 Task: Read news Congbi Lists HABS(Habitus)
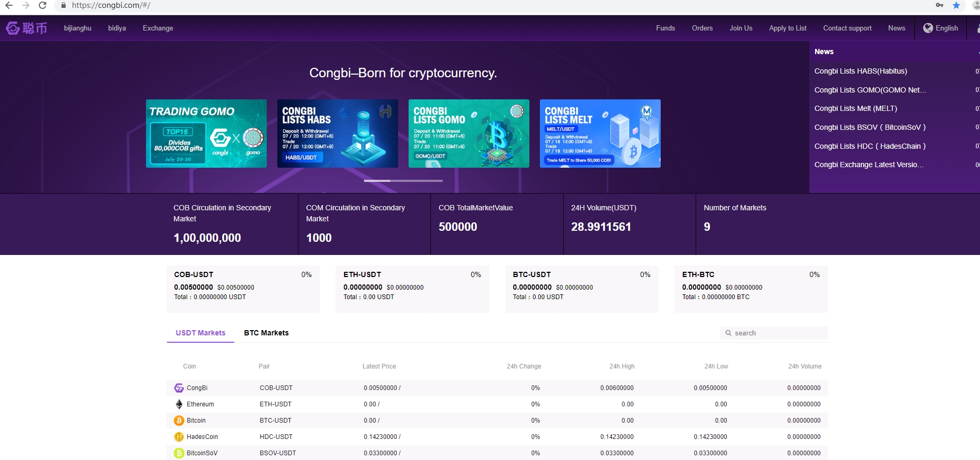pos(861,71)
